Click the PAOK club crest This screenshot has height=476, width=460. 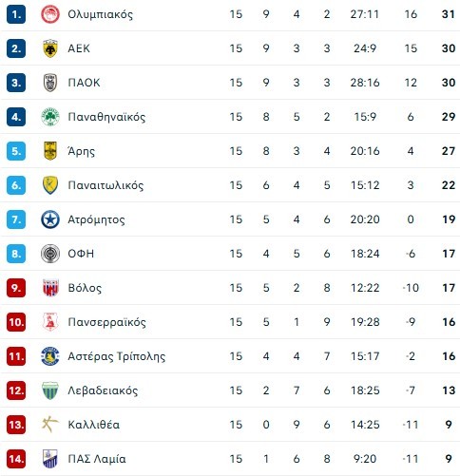50,83
